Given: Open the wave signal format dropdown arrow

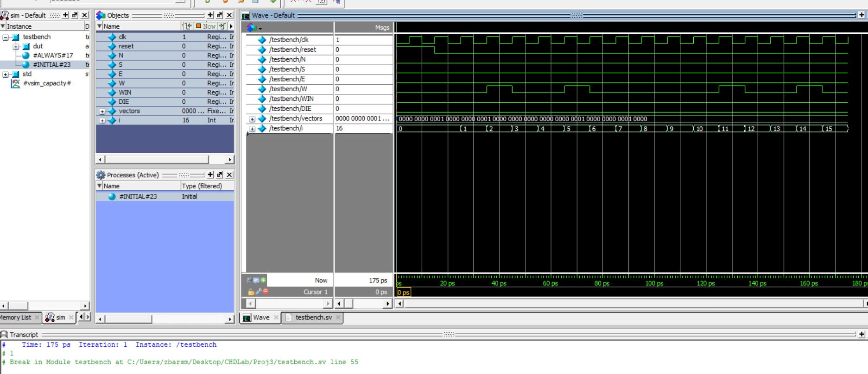Looking at the screenshot, I should (260, 29).
